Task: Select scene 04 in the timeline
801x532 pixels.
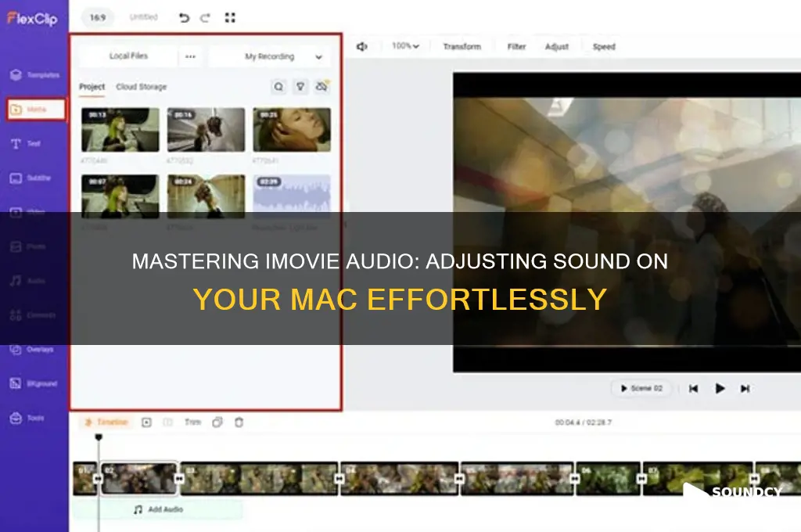Action: pyautogui.click(x=400, y=478)
